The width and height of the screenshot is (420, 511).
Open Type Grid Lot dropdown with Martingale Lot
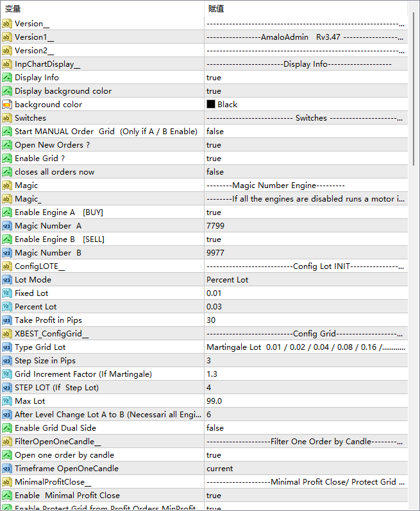(306, 347)
